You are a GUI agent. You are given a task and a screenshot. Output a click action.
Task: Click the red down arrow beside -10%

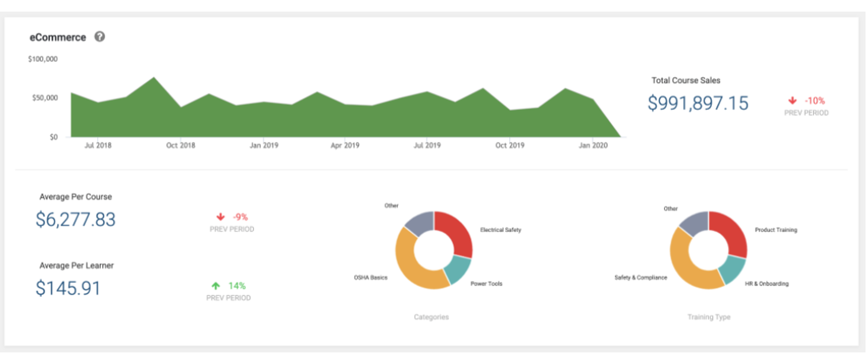pos(792,101)
